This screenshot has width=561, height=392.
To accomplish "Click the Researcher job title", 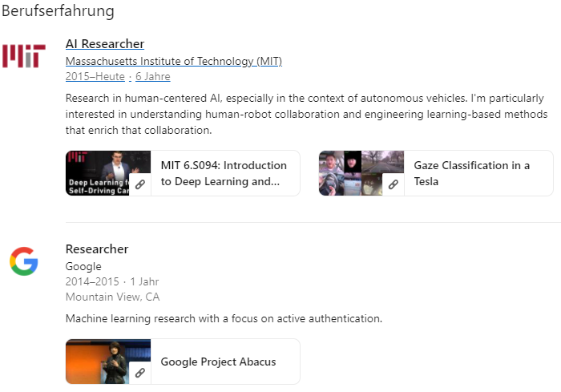I will coord(97,249).
